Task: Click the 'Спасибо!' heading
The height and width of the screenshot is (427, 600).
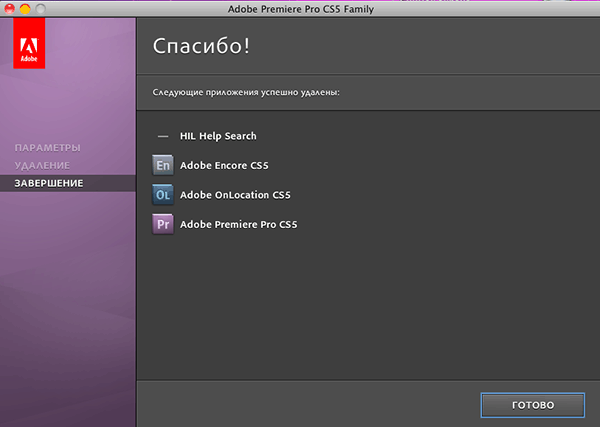Action: click(201, 46)
